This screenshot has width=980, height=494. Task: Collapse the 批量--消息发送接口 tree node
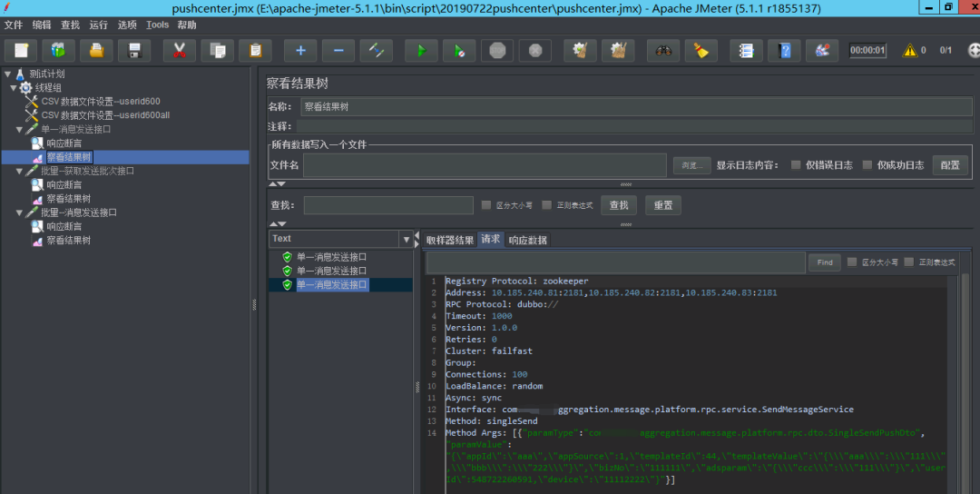coord(20,212)
